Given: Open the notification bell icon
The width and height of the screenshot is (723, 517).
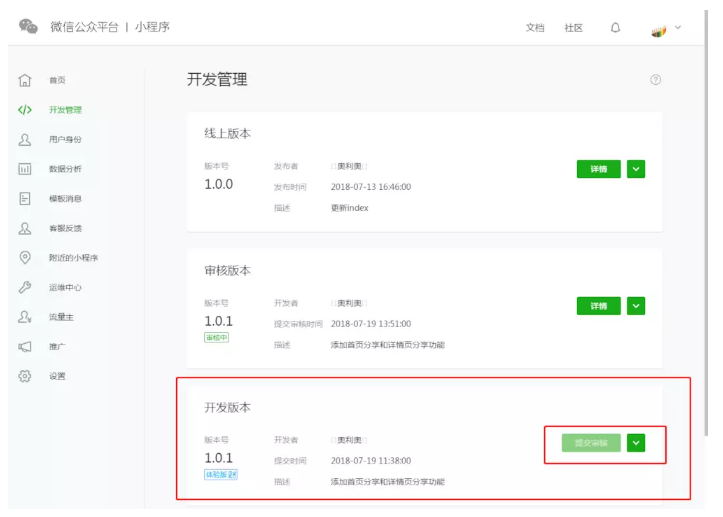Looking at the screenshot, I should [x=615, y=28].
